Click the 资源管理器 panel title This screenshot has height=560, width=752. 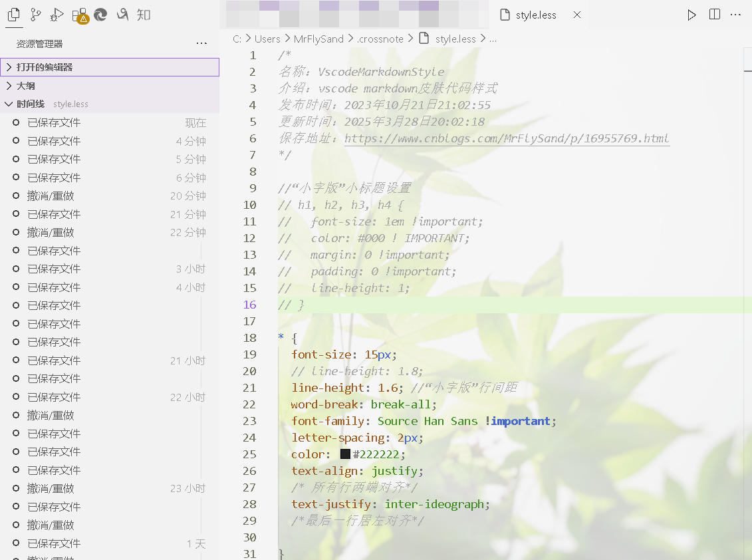pyautogui.click(x=39, y=44)
